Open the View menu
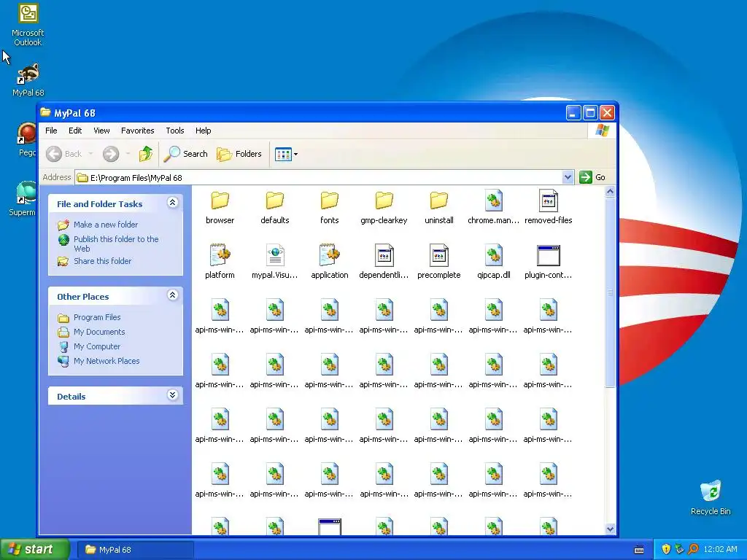The height and width of the screenshot is (560, 747). [101, 131]
